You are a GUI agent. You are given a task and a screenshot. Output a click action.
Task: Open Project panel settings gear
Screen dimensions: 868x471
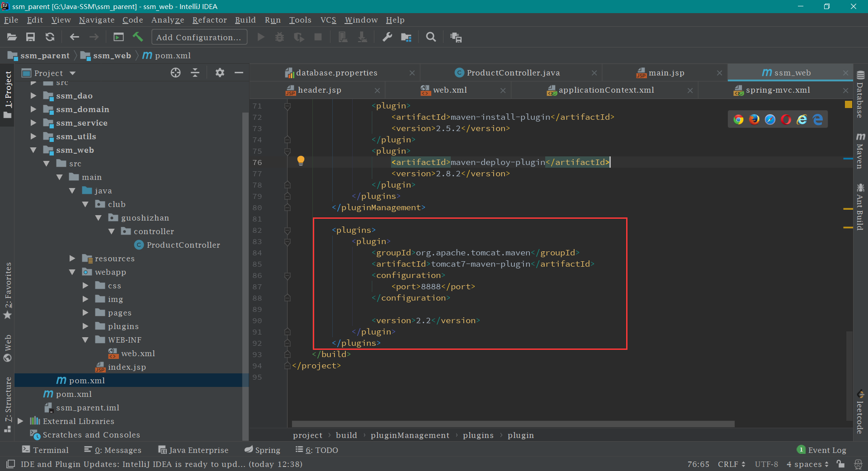pyautogui.click(x=220, y=73)
